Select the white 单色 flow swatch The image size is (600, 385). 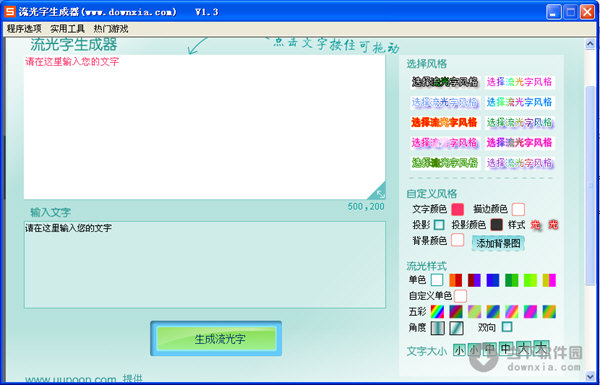(x=437, y=280)
